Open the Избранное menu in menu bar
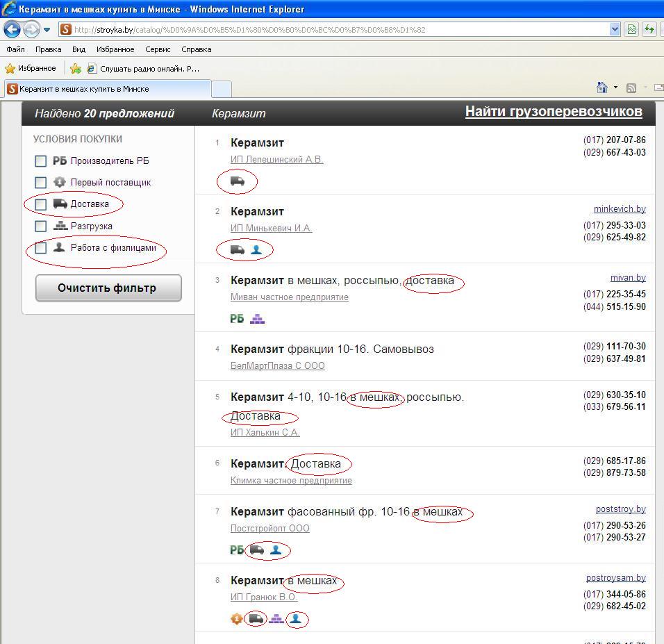Screen dimensions: 664x644 [x=115, y=49]
